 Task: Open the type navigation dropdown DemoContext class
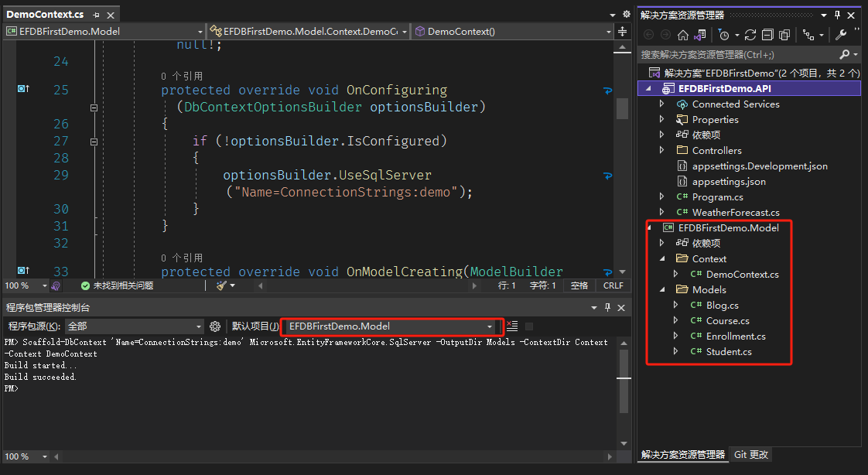(x=309, y=32)
